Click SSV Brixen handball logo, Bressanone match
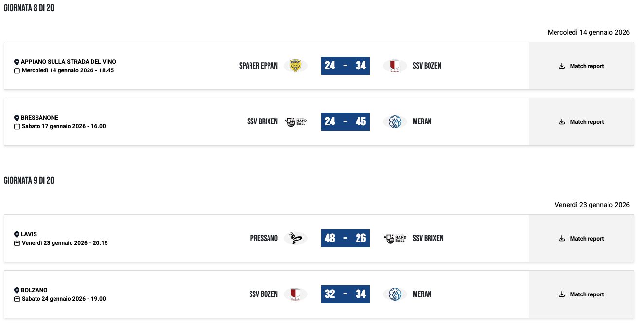644x329 pixels. pyautogui.click(x=295, y=122)
